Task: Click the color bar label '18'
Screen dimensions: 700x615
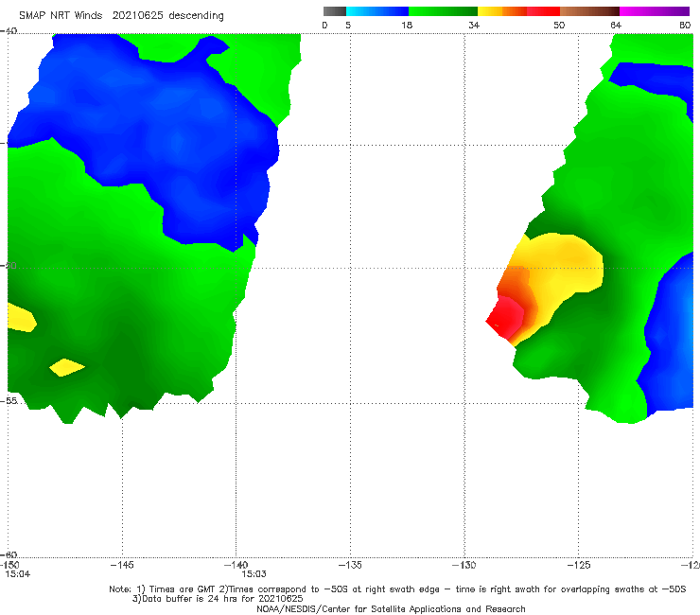Action: tap(407, 25)
